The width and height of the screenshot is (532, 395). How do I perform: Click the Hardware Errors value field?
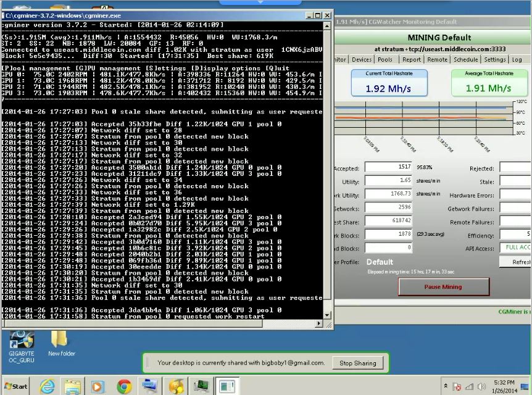pos(516,194)
